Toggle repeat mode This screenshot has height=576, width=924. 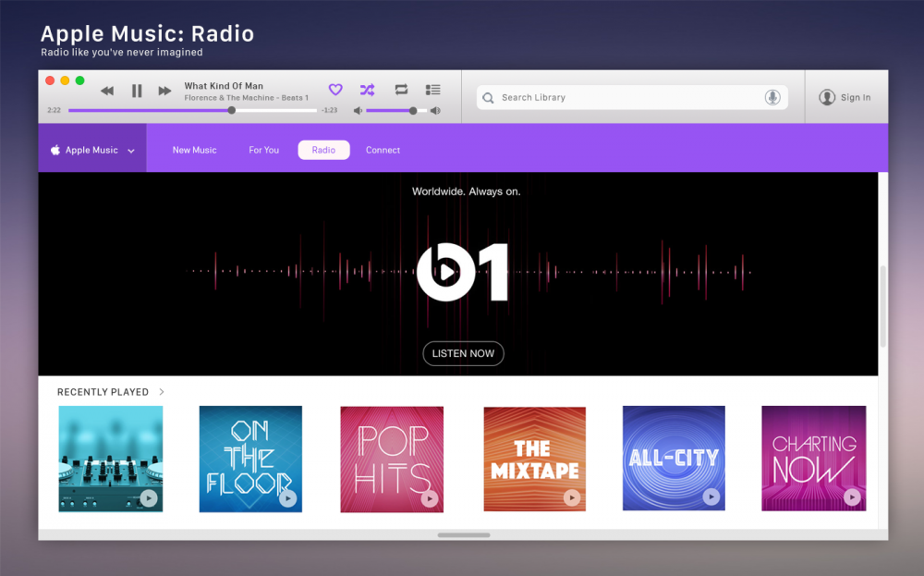[401, 90]
